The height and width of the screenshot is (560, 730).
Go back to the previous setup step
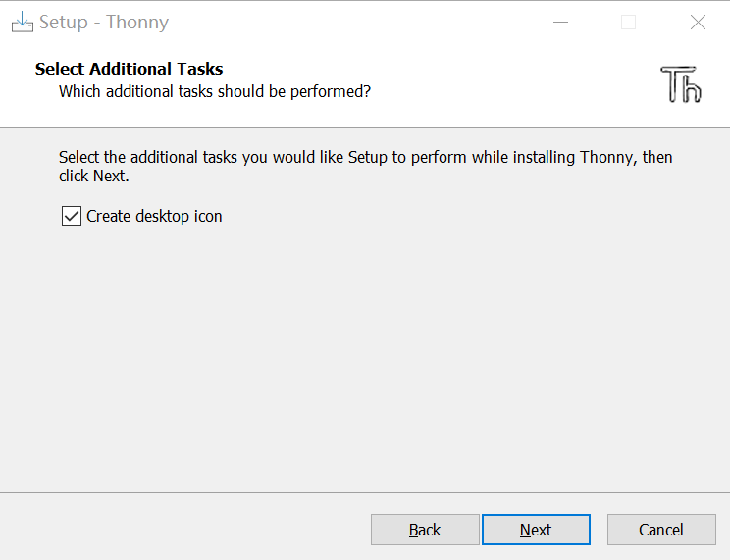(x=425, y=530)
